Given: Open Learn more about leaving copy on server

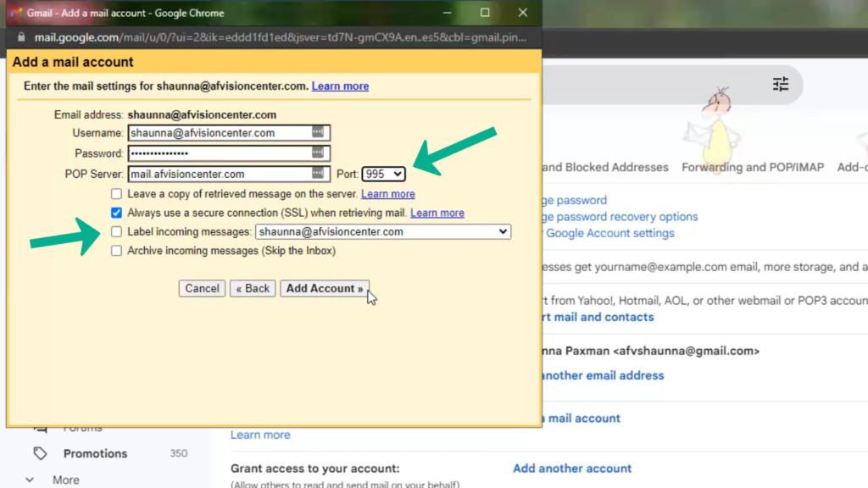Looking at the screenshot, I should [388, 194].
